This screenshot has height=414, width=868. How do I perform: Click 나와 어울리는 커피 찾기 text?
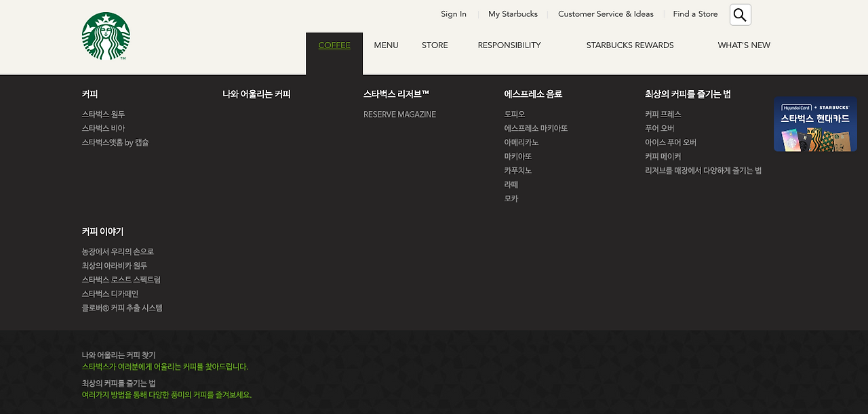pos(119,355)
